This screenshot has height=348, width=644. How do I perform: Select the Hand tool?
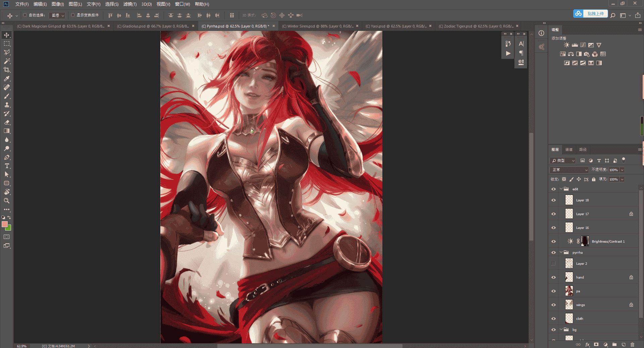click(x=7, y=192)
